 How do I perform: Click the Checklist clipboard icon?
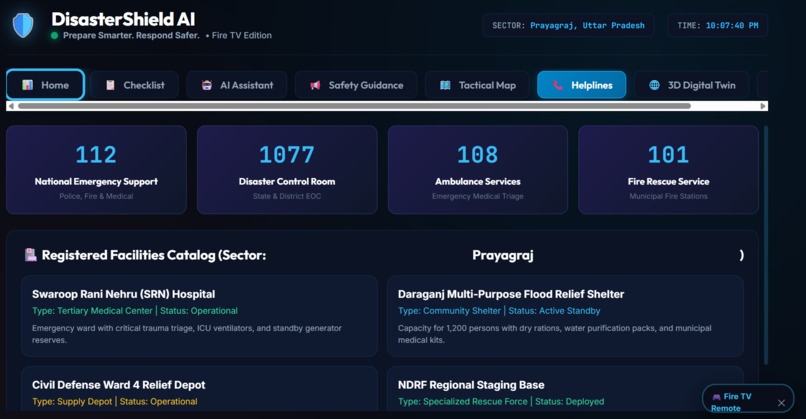110,85
